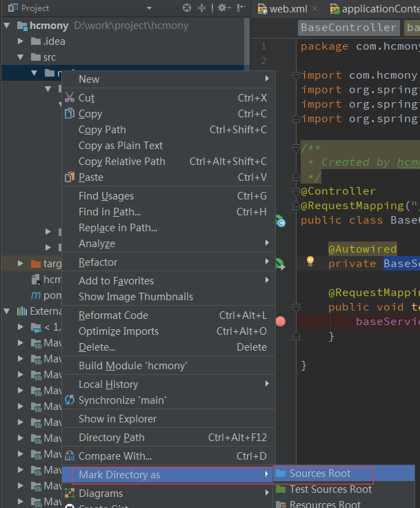This screenshot has height=508, width=420.
Task: Click the blue Sources Root folder icon
Action: click(x=281, y=473)
